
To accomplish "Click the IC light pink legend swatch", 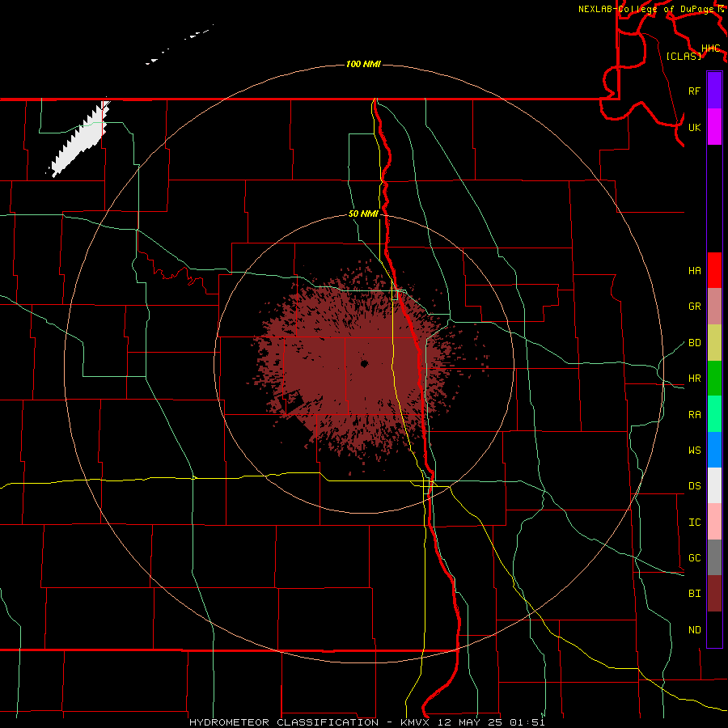I will [714, 522].
